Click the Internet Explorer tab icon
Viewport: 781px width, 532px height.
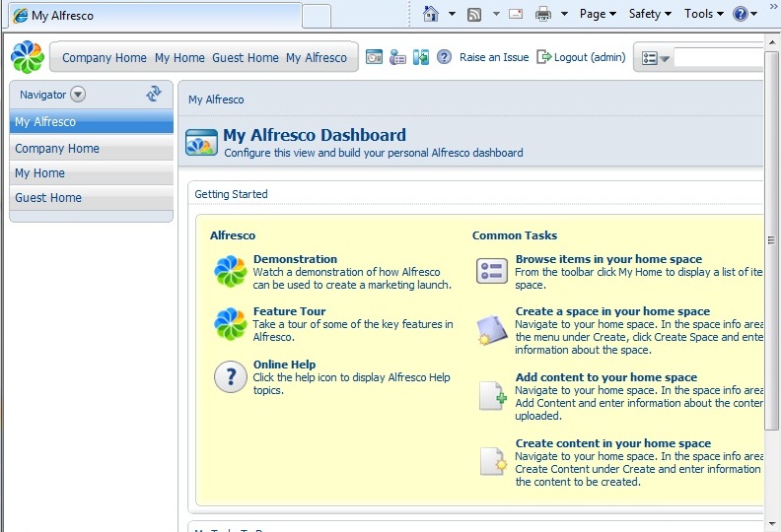click(x=20, y=16)
